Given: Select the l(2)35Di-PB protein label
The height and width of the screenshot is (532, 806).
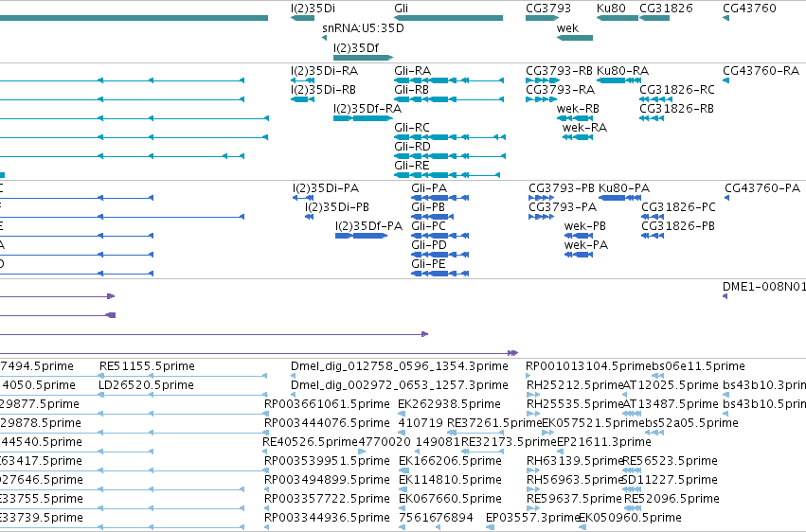Looking at the screenshot, I should tap(337, 207).
